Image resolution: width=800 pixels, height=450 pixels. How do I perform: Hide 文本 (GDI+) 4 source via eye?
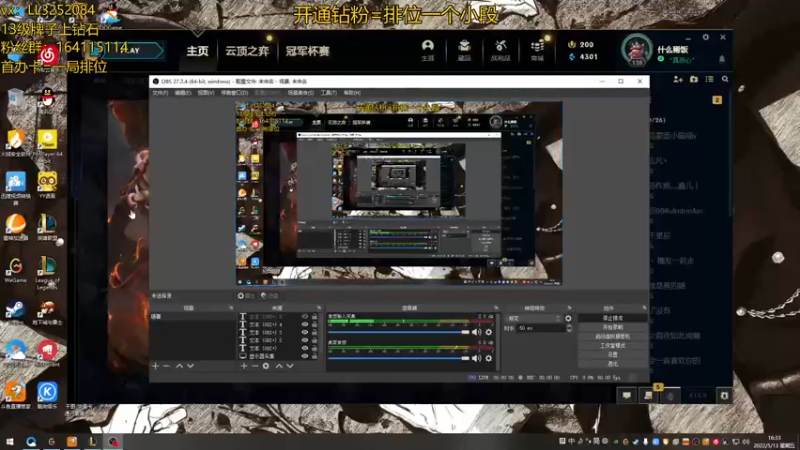point(305,324)
